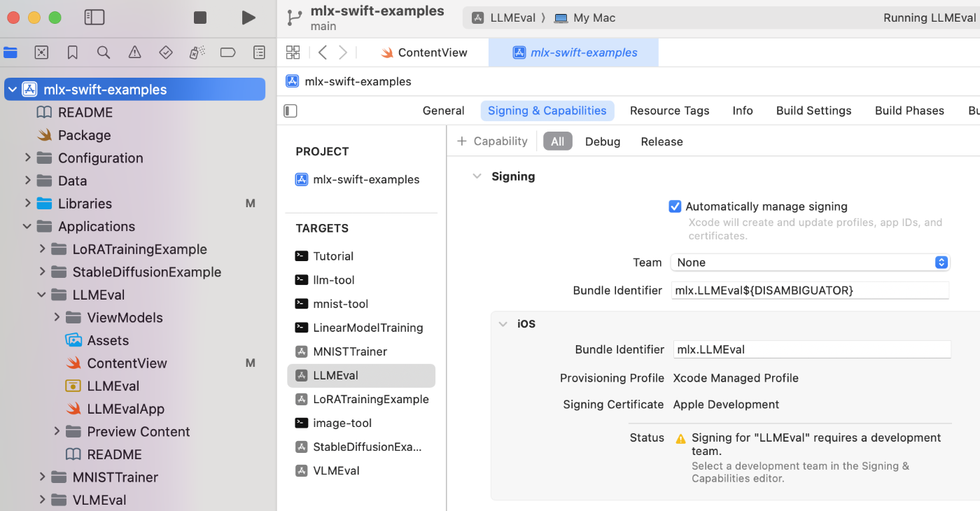Viewport: 980px width, 511px height.
Task: Select the Debug configuration filter
Action: (x=603, y=141)
